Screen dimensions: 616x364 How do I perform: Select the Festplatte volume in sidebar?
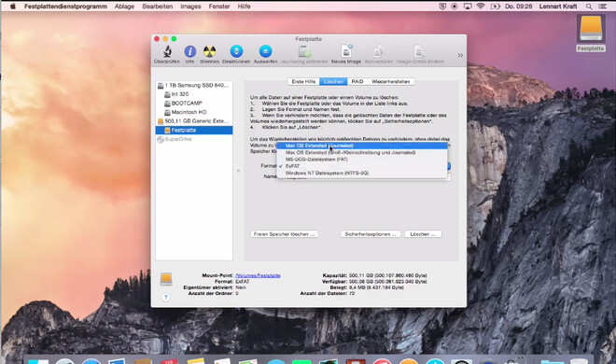coord(194,130)
